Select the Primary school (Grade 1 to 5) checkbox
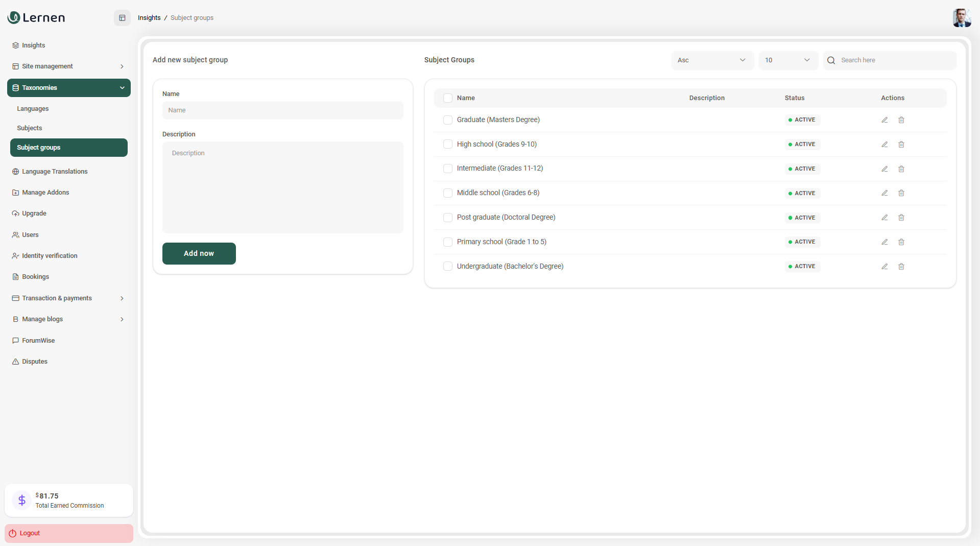 point(448,242)
